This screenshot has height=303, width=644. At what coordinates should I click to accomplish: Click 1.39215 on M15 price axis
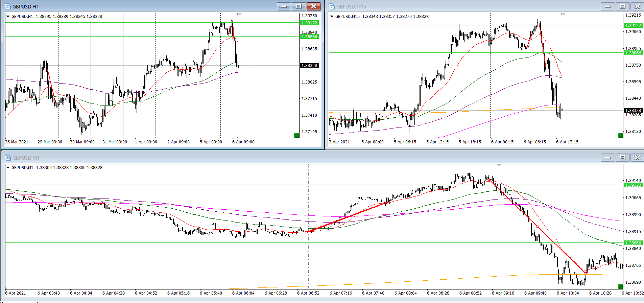tap(633, 15)
